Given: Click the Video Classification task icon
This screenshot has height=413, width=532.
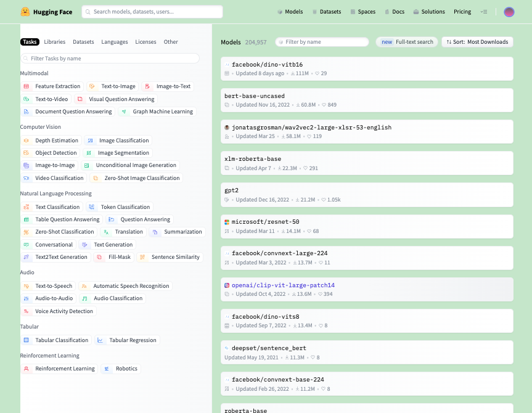Looking at the screenshot, I should click(x=26, y=178).
